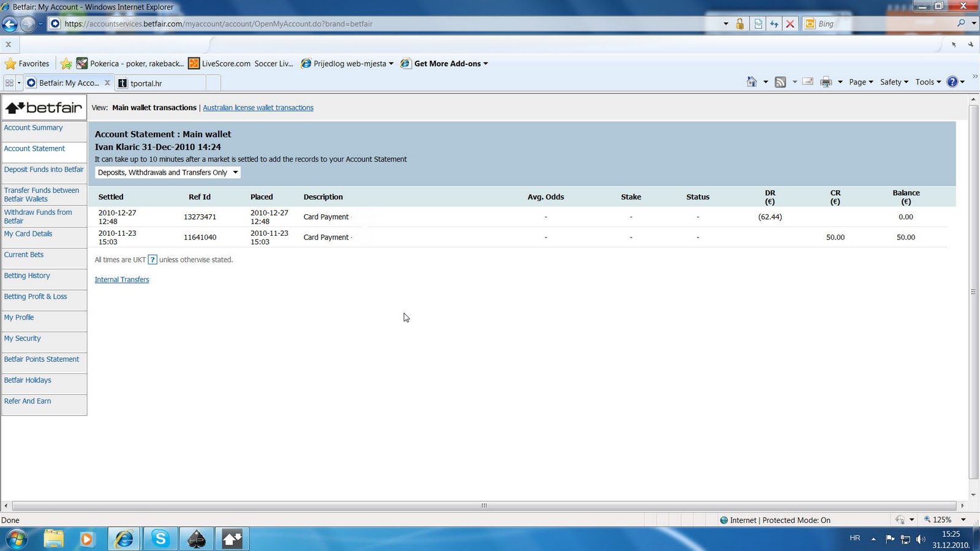Expand the address bar history dropdown arrow
Viewport: 980px width, 551px height.
pyautogui.click(x=726, y=24)
